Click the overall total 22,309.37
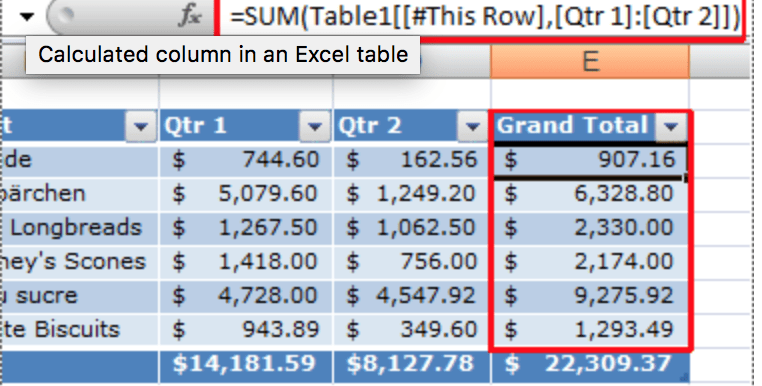Image resolution: width=762 pixels, height=386 pixels. tap(590, 365)
